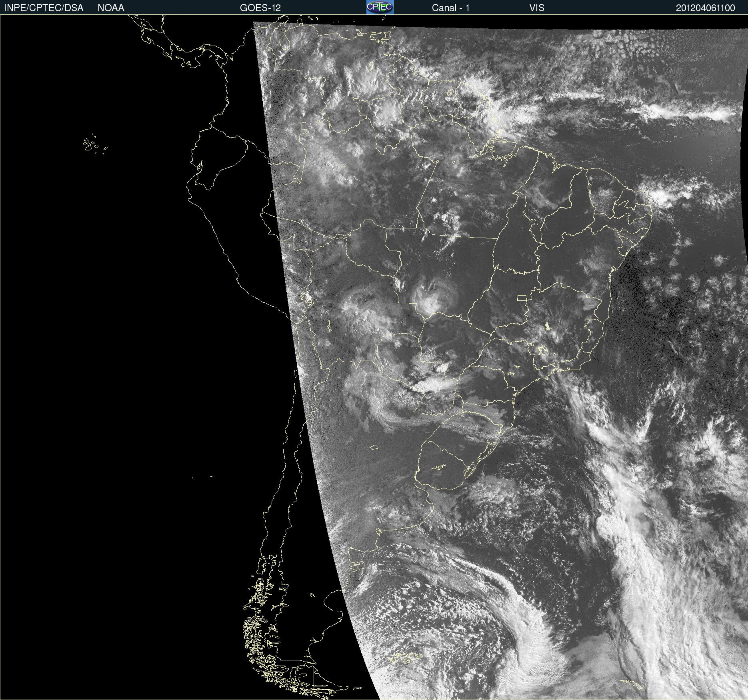
Task: Select the INPE/CPTEC/DSA header text
Action: [44, 8]
